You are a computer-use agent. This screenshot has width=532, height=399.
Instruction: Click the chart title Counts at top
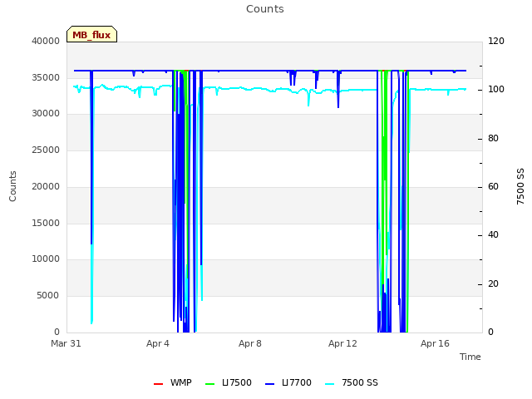tap(265, 9)
